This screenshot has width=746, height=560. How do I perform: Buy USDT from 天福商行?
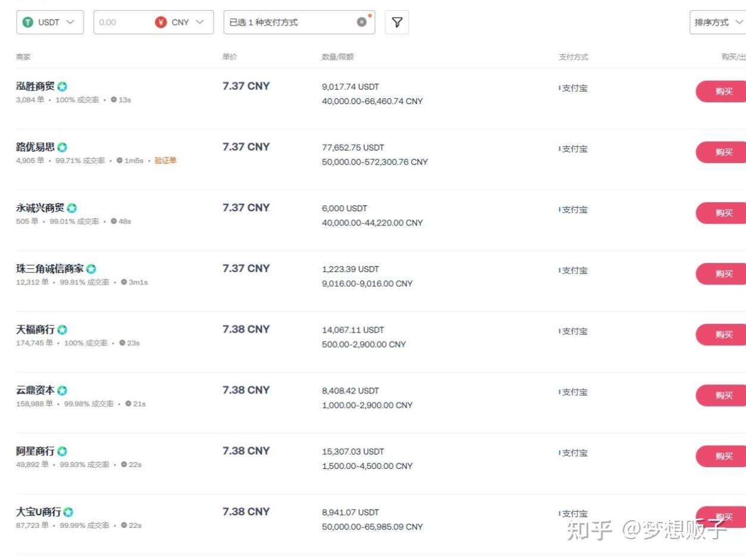tap(723, 335)
